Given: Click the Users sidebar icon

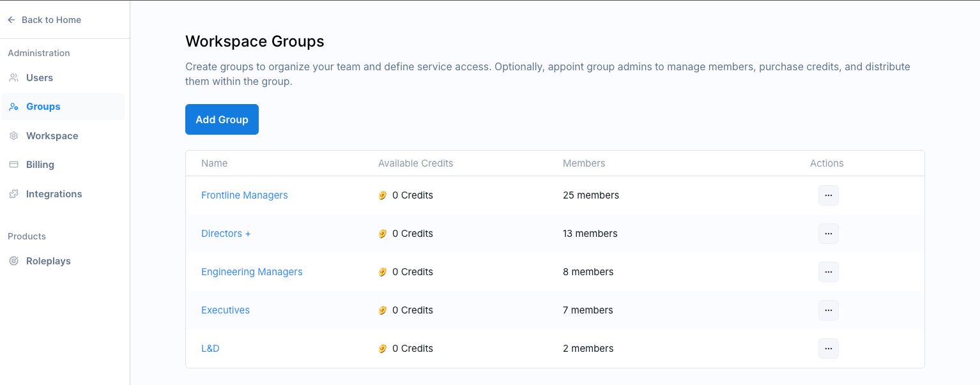Looking at the screenshot, I should coord(13,78).
